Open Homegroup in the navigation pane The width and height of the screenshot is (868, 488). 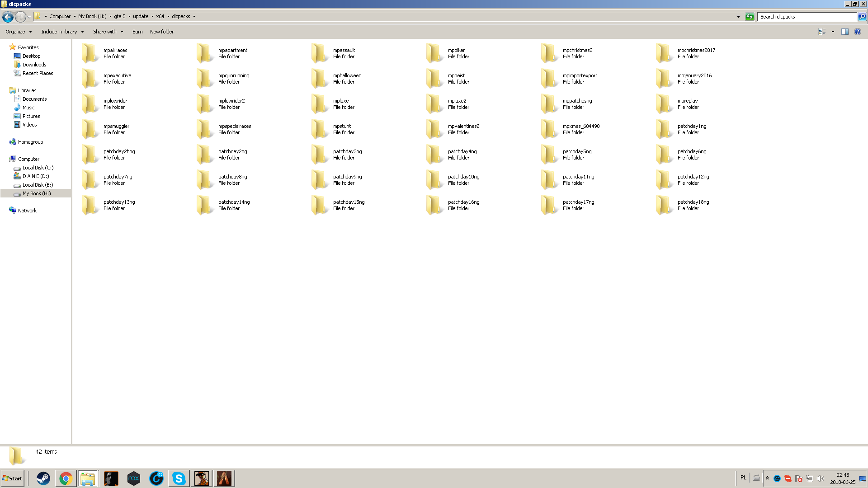(x=30, y=142)
